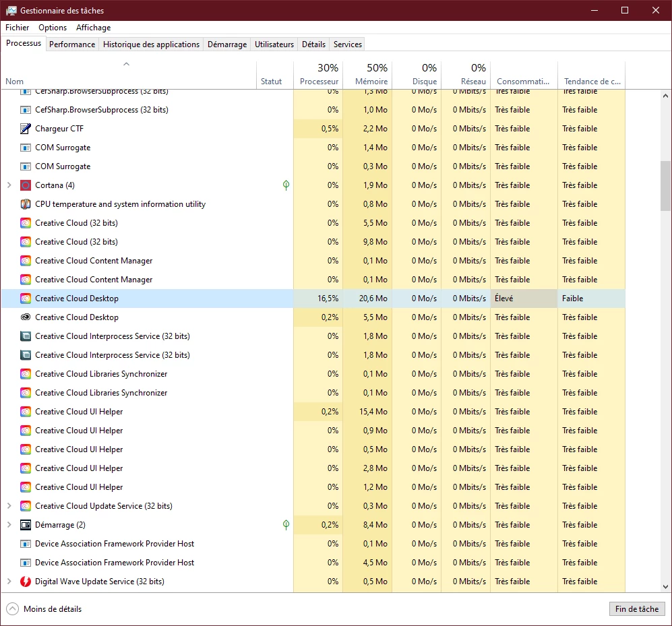672x626 pixels.
Task: Click the Creative Cloud UI Helper icon with 15,4 Mo
Action: point(26,412)
